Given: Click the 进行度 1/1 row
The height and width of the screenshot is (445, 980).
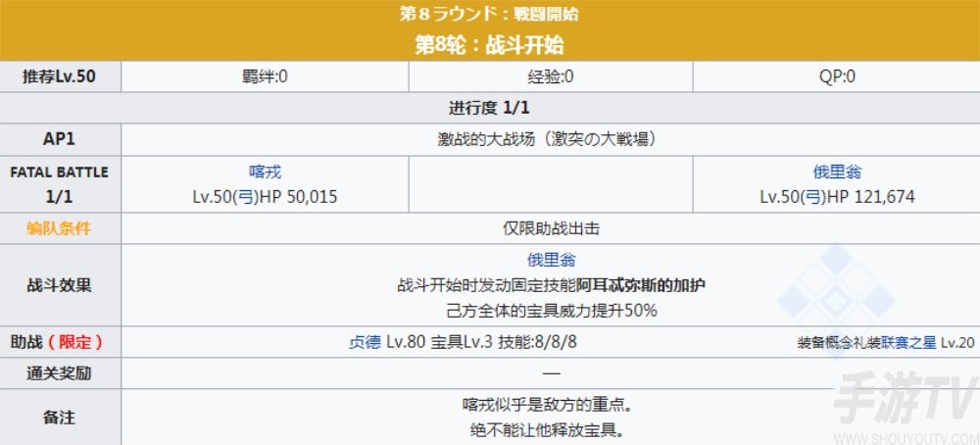Looking at the screenshot, I should click(x=489, y=108).
